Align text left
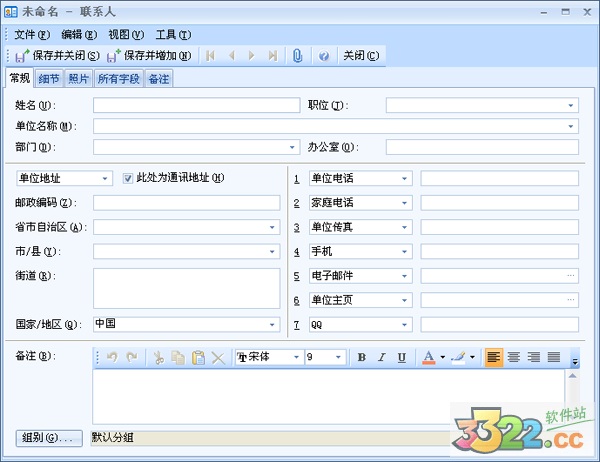 coord(494,357)
